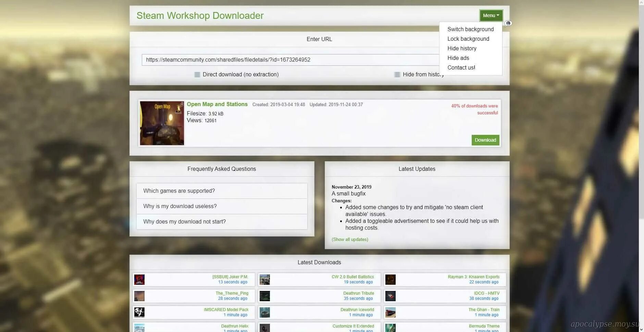Viewport: 644px width, 332px height.
Task: Click the Filesize value '3.92 kB'
Action: (216, 114)
